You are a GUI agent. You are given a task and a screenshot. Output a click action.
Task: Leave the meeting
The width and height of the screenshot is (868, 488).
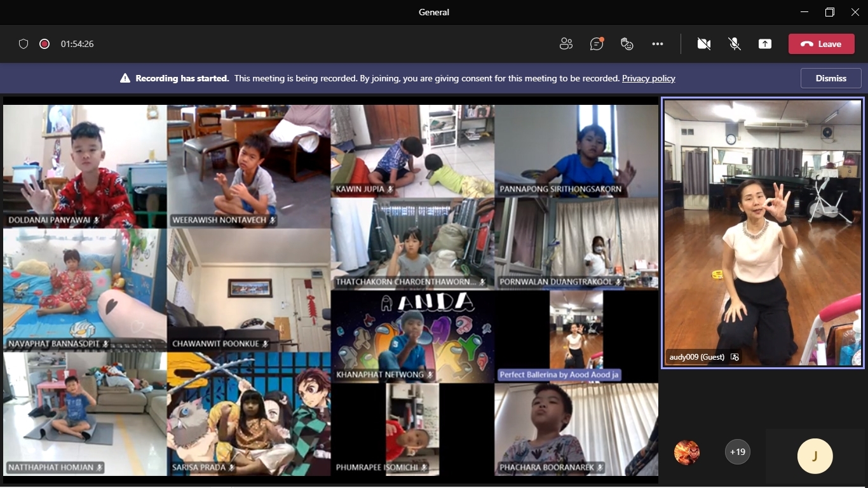(x=821, y=44)
